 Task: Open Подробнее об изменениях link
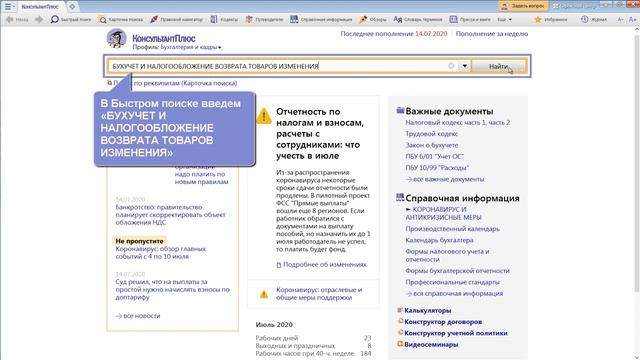coord(321,264)
